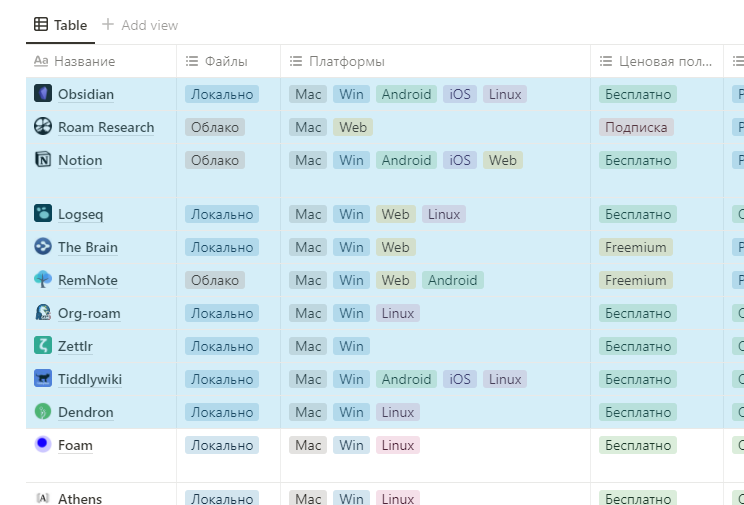The width and height of the screenshot is (744, 505).
Task: Click the Файлы multi-select icon
Action: (192, 61)
